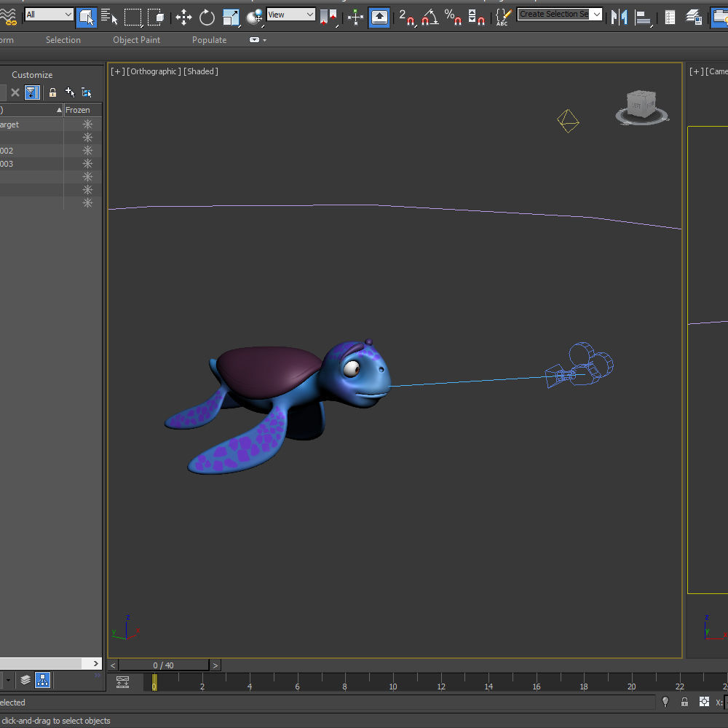Activate Select and Scale tool

click(x=231, y=17)
